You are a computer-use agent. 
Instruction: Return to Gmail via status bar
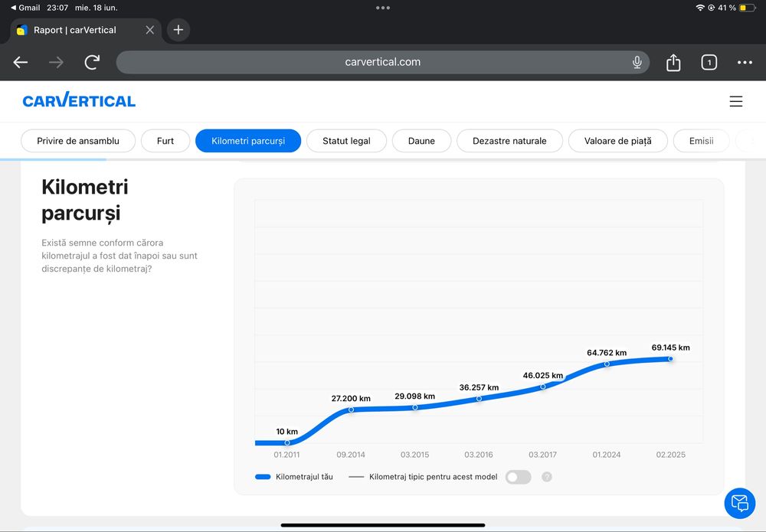25,8
